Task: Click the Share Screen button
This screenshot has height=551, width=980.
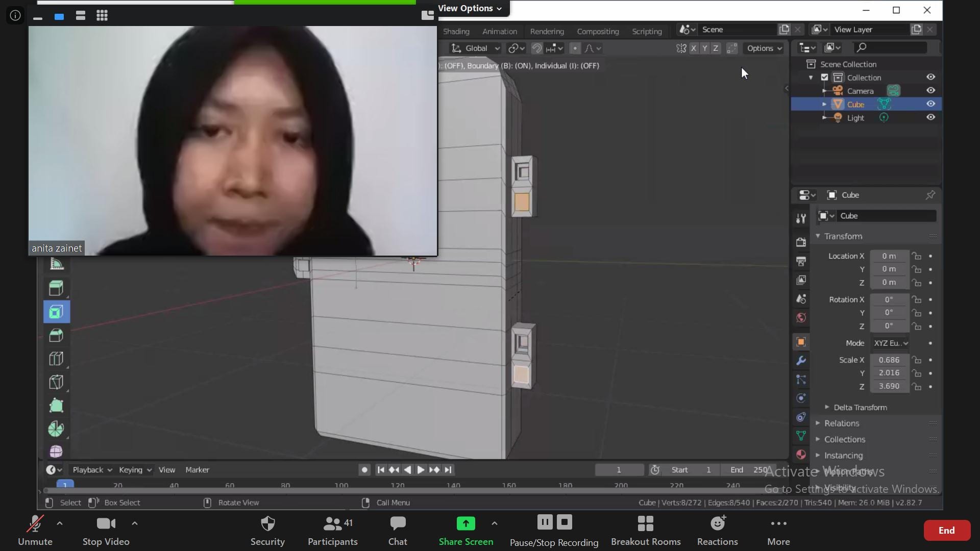Action: pyautogui.click(x=465, y=531)
